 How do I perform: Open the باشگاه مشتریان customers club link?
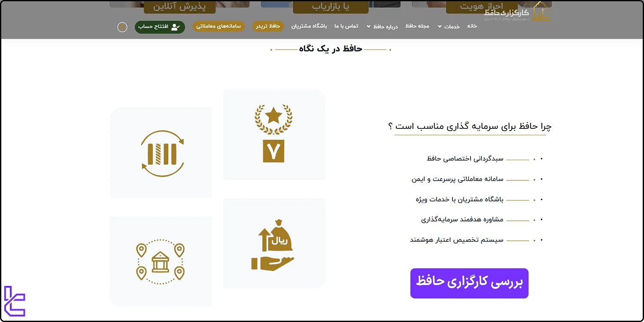coord(309,26)
